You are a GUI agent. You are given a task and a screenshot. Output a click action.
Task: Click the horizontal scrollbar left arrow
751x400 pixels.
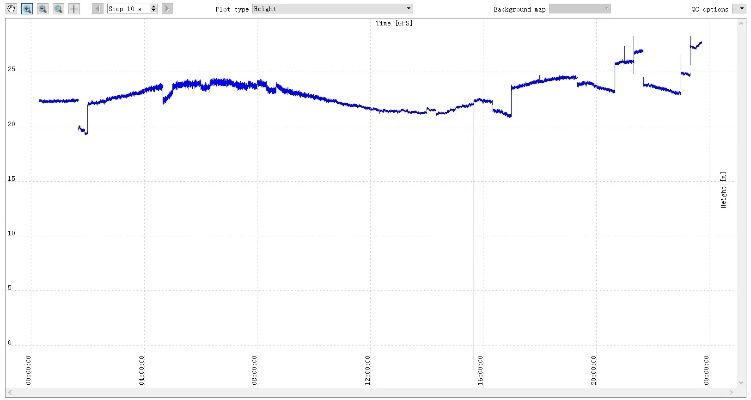[x=11, y=391]
